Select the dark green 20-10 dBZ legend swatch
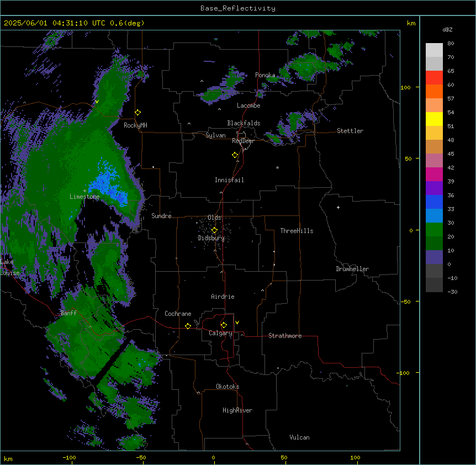Screen dimensions: 476x465 (x=434, y=243)
